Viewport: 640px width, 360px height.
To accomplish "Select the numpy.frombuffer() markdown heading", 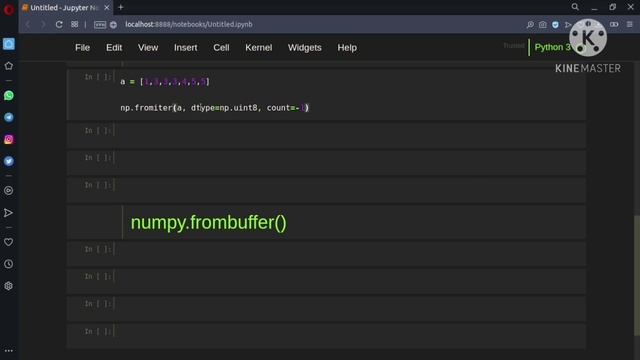I will click(x=209, y=222).
